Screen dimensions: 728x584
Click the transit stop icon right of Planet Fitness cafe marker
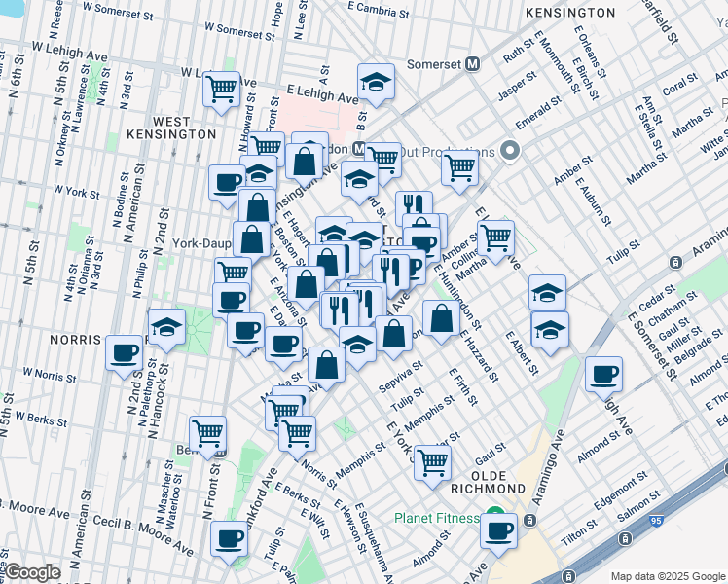[528, 521]
